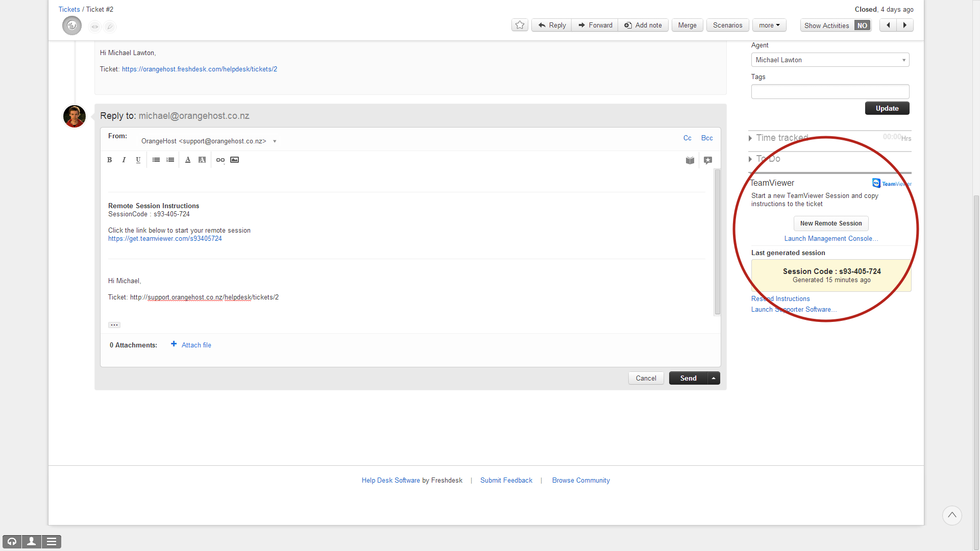Go to the previous ticket arrow
This screenshot has height=551, width=980.
[x=888, y=25]
